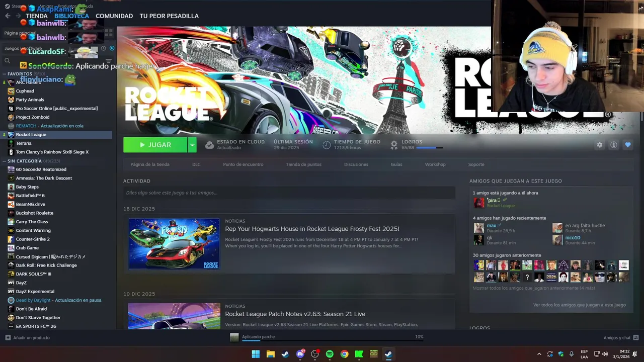644x362 pixels.
Task: Open the dropdown arrow beside JUGAR
Action: tap(192, 145)
